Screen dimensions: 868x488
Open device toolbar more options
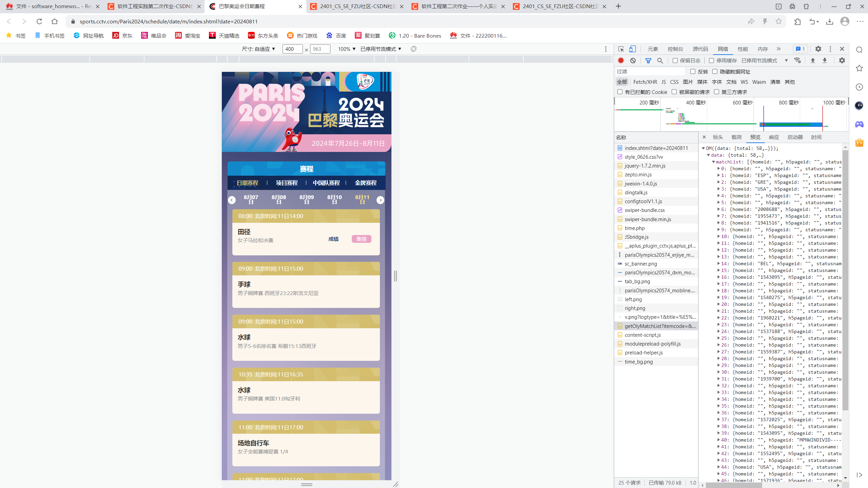(x=606, y=49)
